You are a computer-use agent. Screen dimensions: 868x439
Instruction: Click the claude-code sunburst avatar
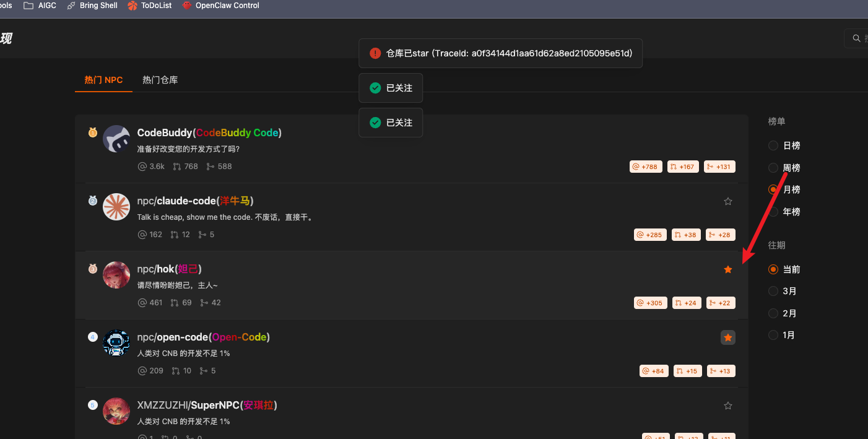[x=116, y=207]
